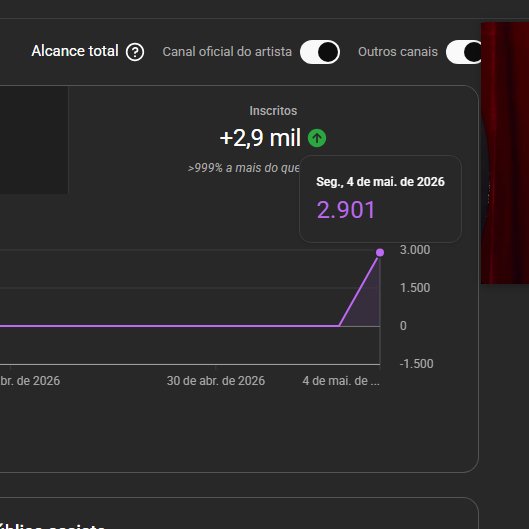Click the 2.901 tooltip value

[x=346, y=210]
